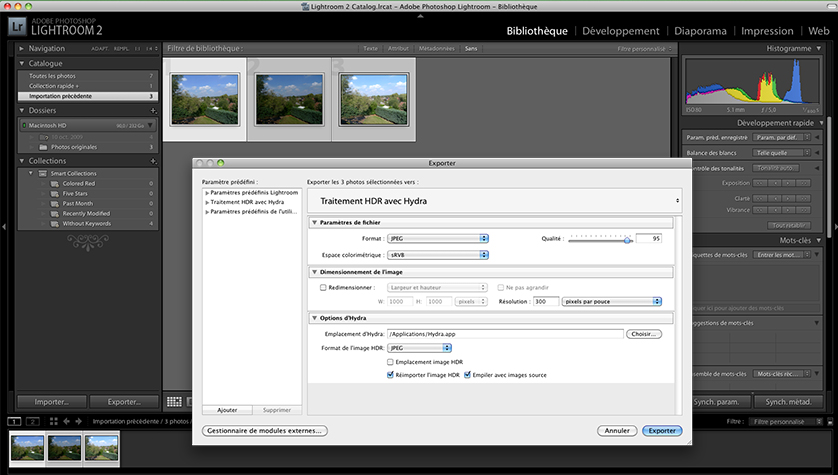
Task: Click the Photos originales folder icon
Action: click(43, 147)
